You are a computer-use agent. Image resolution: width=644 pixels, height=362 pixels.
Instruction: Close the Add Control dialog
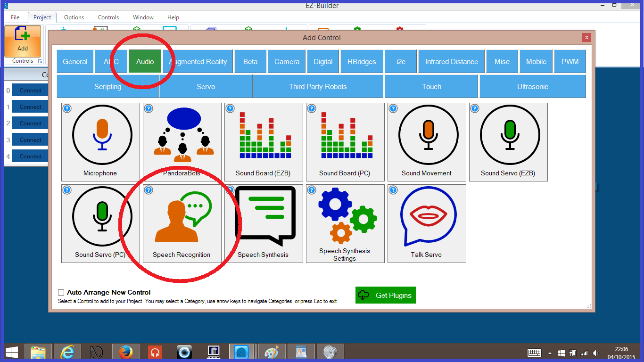[586, 37]
